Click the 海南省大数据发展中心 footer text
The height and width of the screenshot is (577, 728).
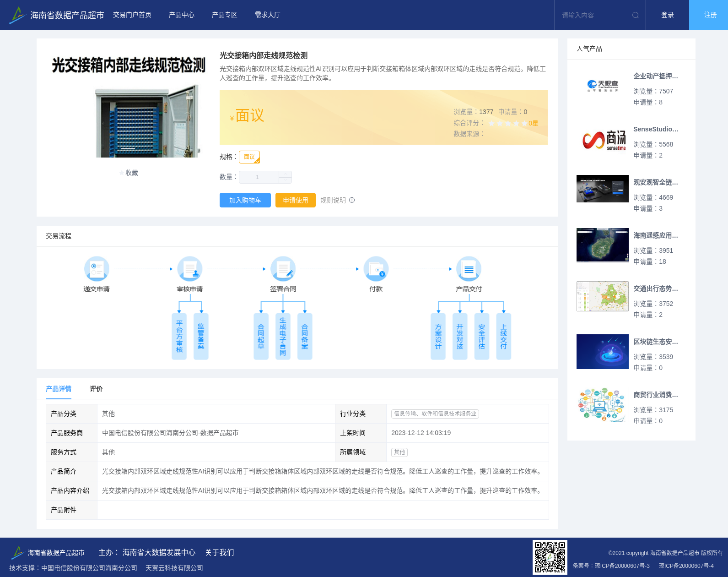point(159,552)
